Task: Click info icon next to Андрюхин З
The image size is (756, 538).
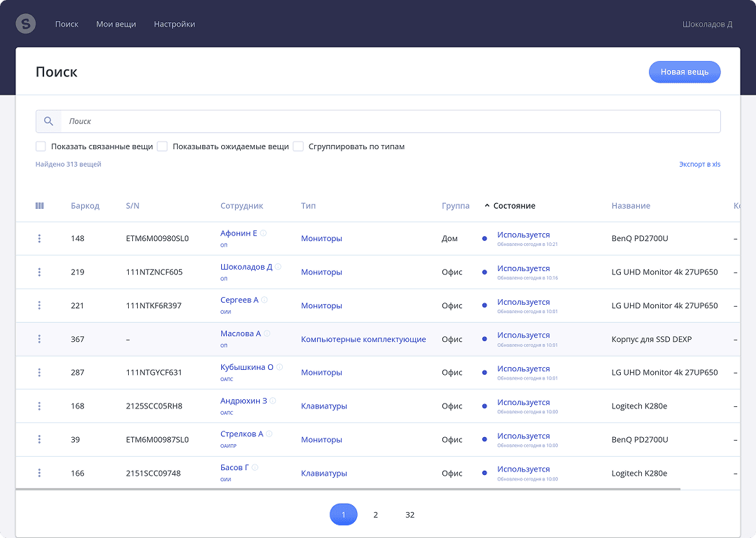Action: pyautogui.click(x=273, y=401)
